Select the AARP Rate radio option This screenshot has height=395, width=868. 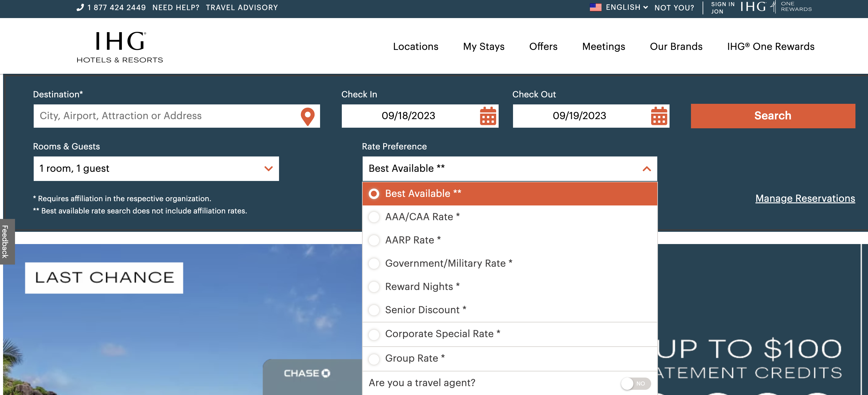pos(374,240)
